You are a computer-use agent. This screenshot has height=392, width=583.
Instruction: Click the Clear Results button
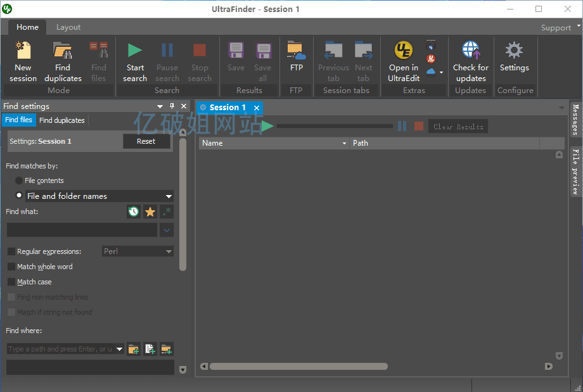tap(458, 126)
